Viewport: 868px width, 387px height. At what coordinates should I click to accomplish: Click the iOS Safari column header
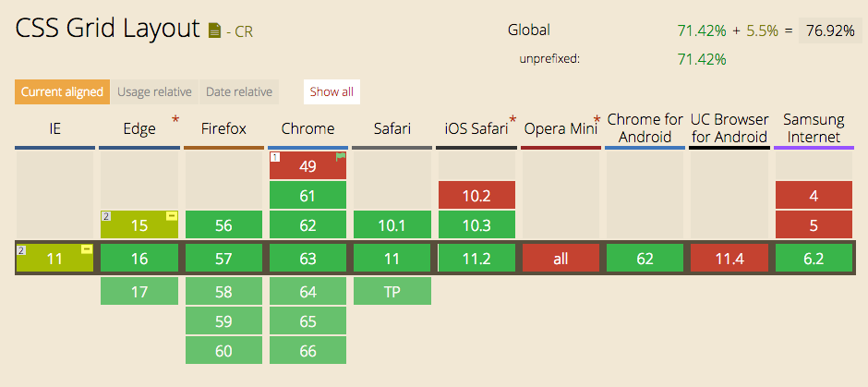pyautogui.click(x=476, y=129)
